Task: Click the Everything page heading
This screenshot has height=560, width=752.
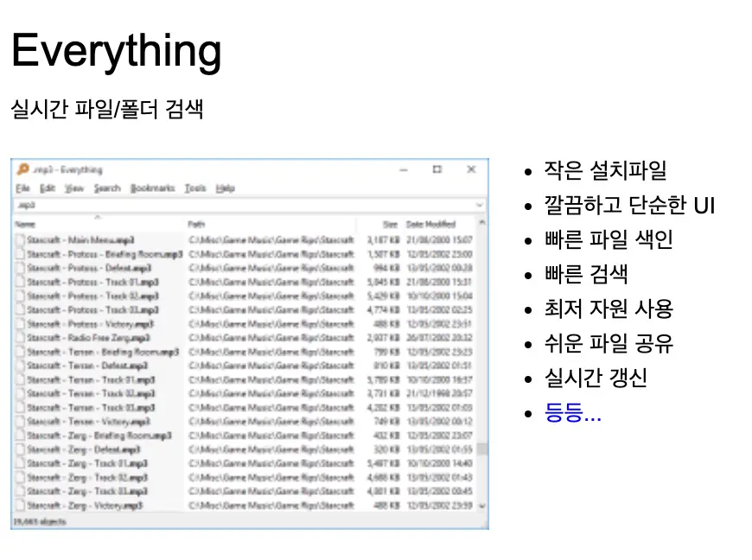Action: [117, 53]
